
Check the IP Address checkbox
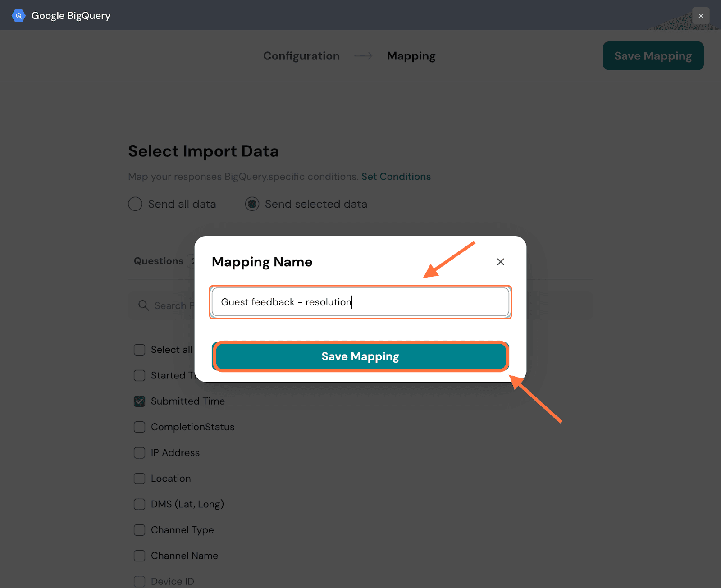140,452
